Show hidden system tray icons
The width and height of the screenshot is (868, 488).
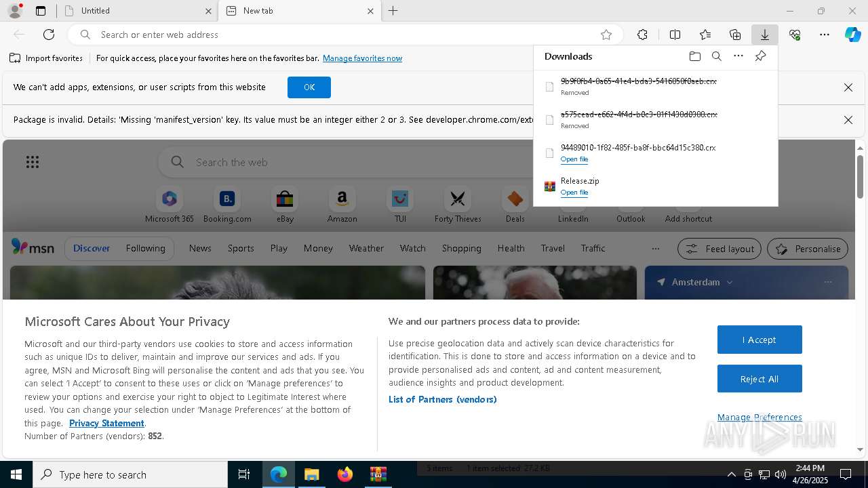(x=731, y=474)
